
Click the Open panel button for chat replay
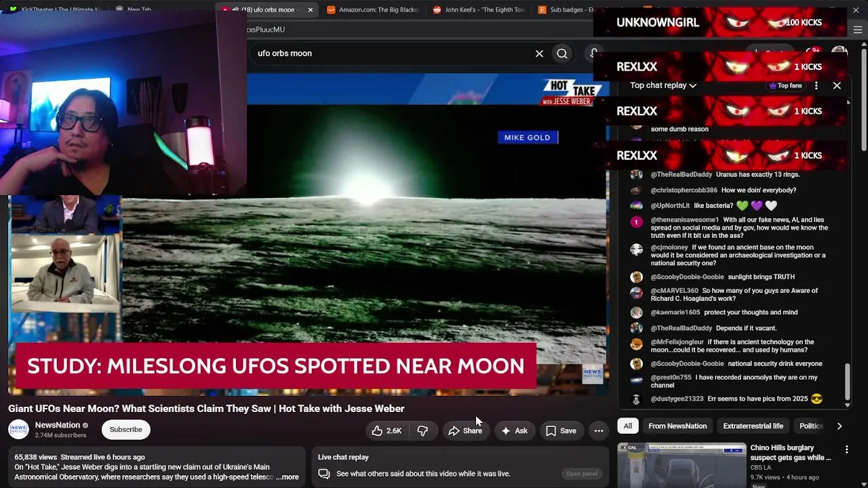(582, 474)
